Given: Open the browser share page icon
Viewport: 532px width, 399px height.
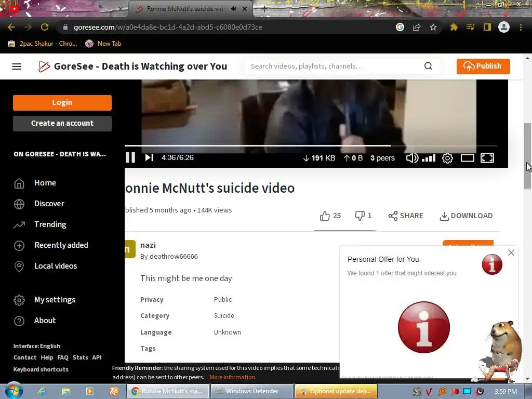Looking at the screenshot, I should point(417,27).
